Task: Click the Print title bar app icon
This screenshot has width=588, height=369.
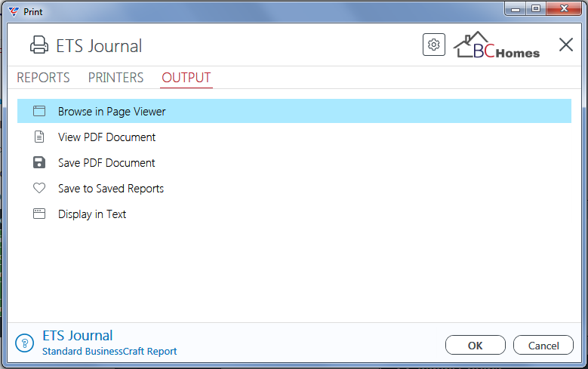Action: pos(13,11)
